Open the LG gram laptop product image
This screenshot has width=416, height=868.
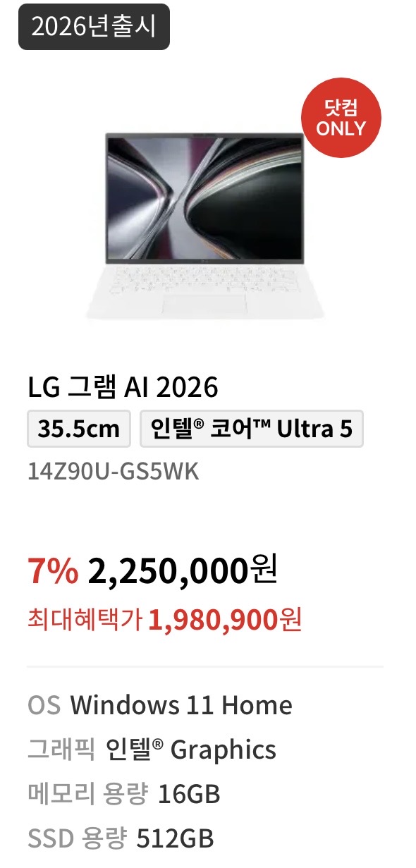[x=204, y=226]
